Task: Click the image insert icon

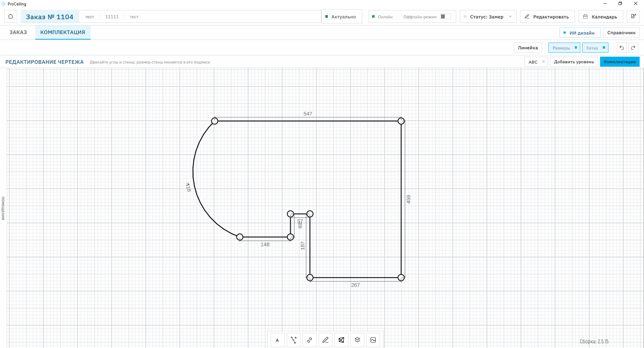Action: [373, 340]
